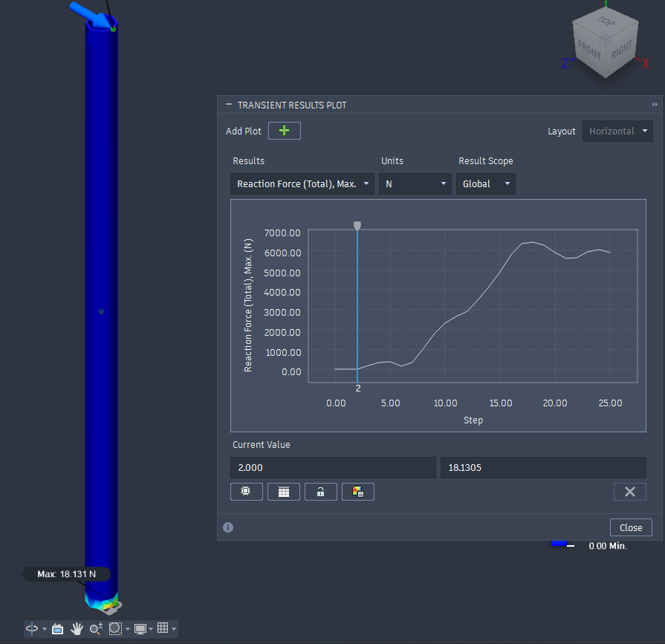
Task: Click the TOP face of the ViewCube
Action: 606,22
